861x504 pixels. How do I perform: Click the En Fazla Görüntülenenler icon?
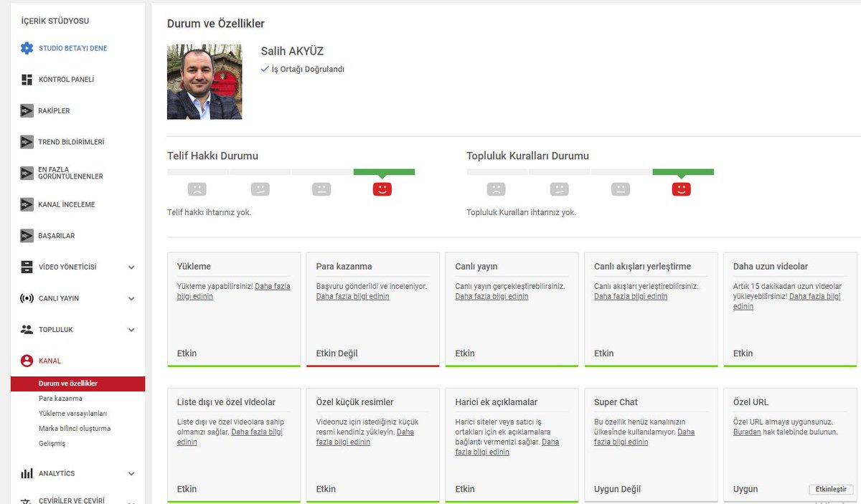pos(27,173)
